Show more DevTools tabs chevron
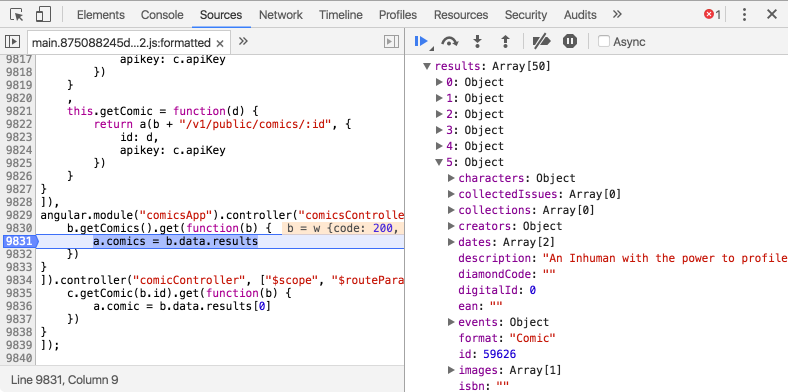Screen dimensions: 788x392 coord(618,15)
